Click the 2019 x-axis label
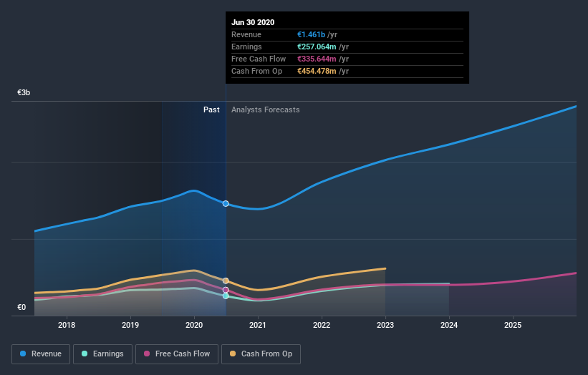Viewport: 588px width, 375px height. 130,325
